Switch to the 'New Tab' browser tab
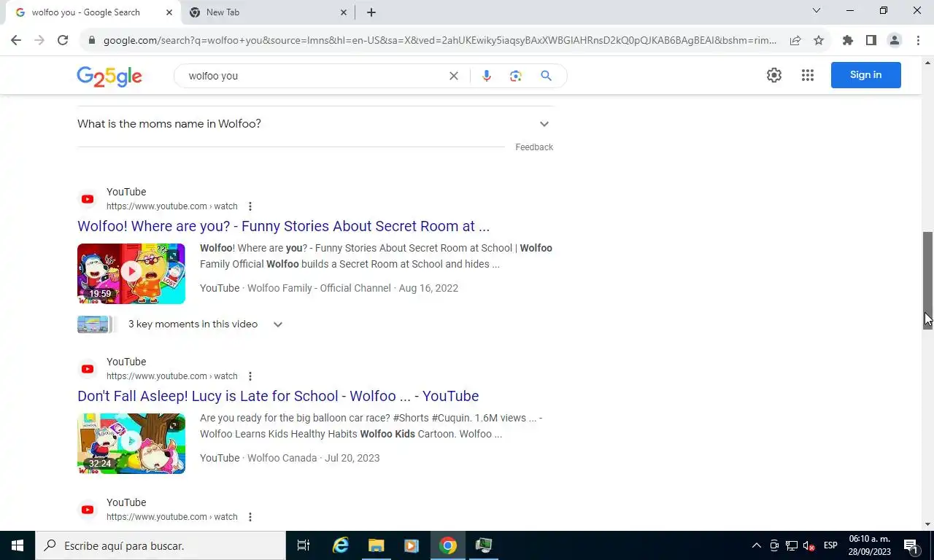934x560 pixels. [x=267, y=12]
